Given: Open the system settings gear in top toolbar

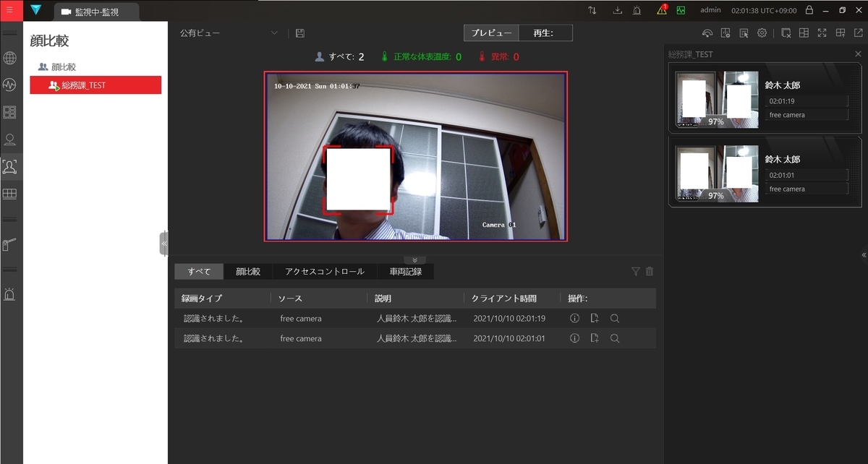Looking at the screenshot, I should 762,33.
